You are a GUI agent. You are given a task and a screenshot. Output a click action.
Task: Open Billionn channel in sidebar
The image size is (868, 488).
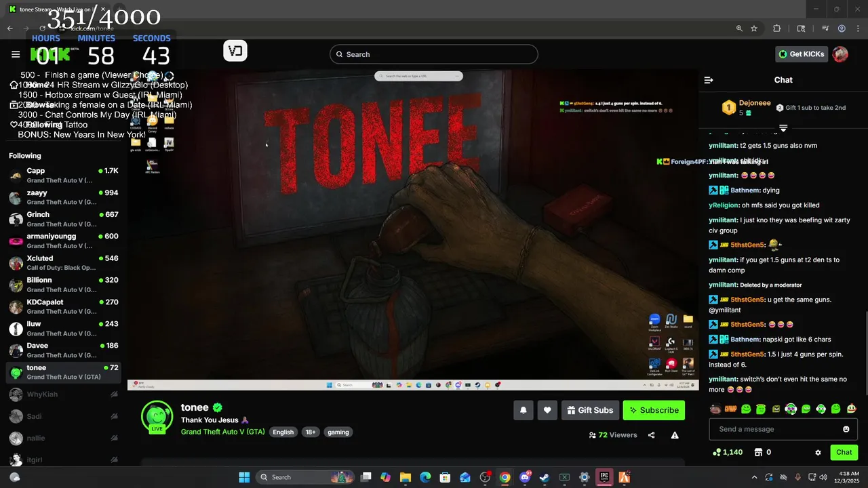click(x=64, y=285)
